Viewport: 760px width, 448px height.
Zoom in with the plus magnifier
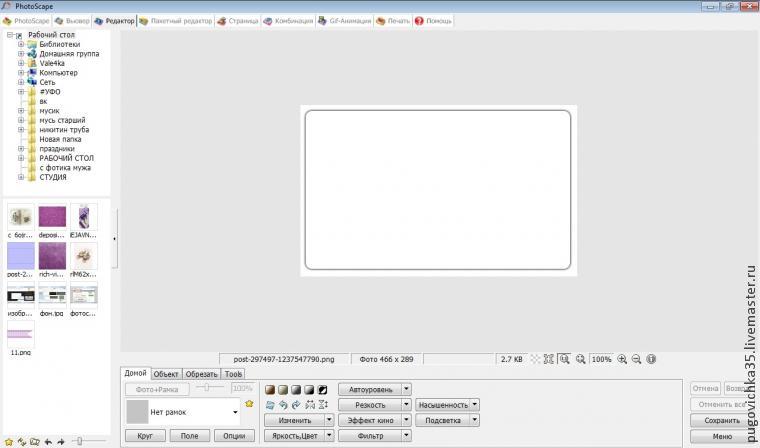coord(622,359)
